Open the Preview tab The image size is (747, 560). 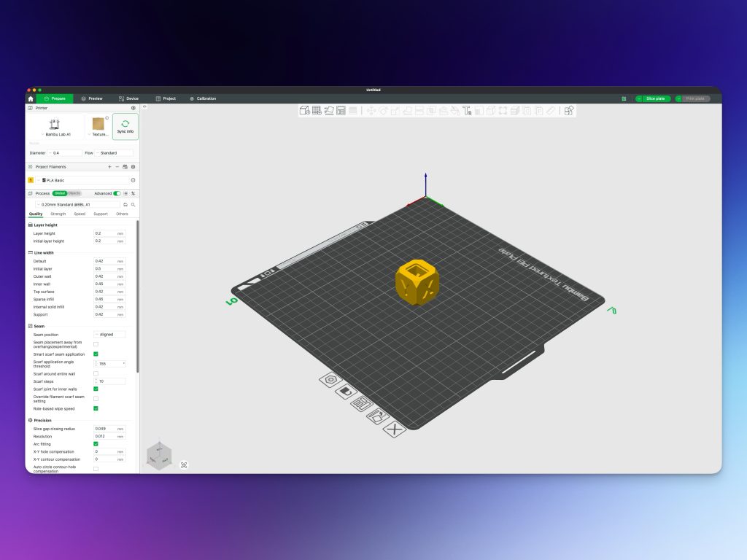[x=92, y=98]
